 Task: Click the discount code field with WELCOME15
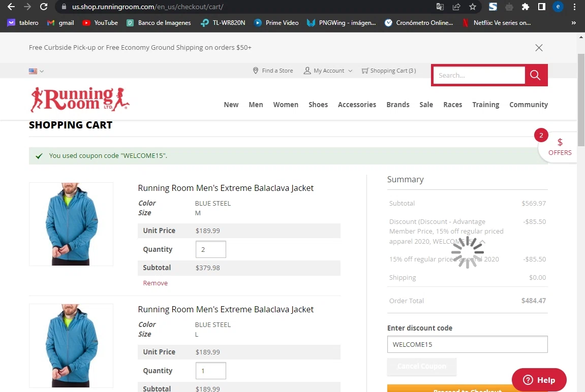pos(467,344)
